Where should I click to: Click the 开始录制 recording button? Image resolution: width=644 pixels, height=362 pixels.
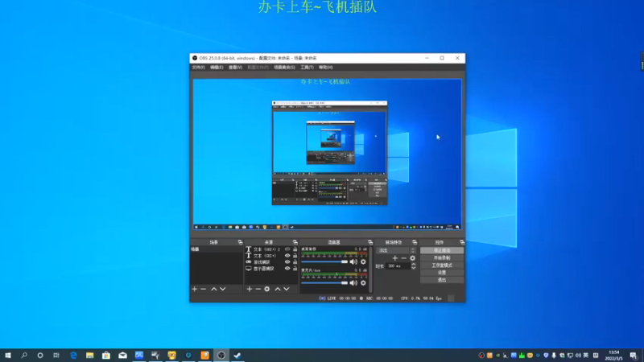442,257
